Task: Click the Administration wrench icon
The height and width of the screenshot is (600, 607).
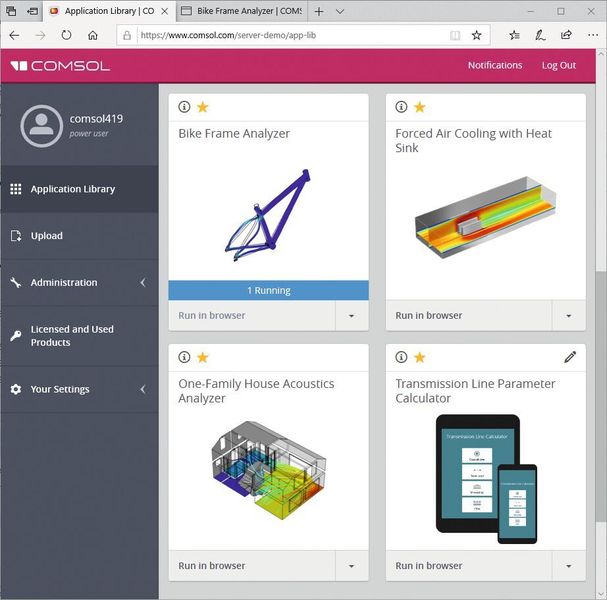Action: click(x=15, y=283)
